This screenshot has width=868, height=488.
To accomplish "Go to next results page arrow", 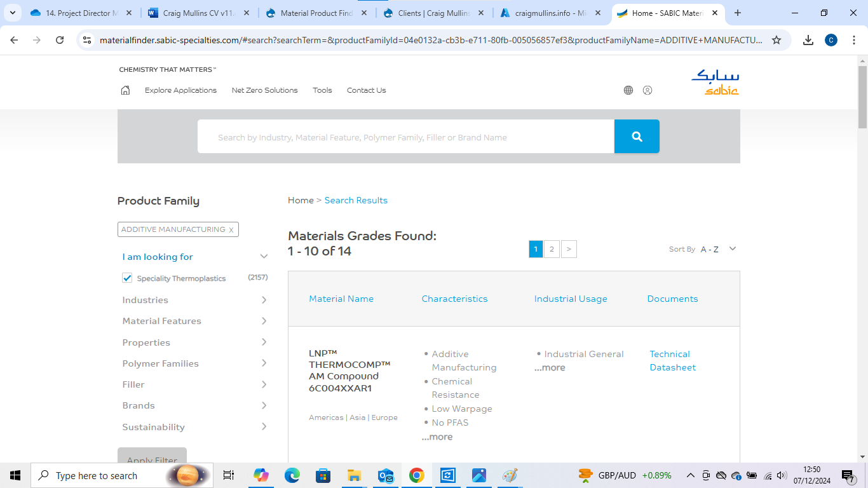I will coord(569,249).
